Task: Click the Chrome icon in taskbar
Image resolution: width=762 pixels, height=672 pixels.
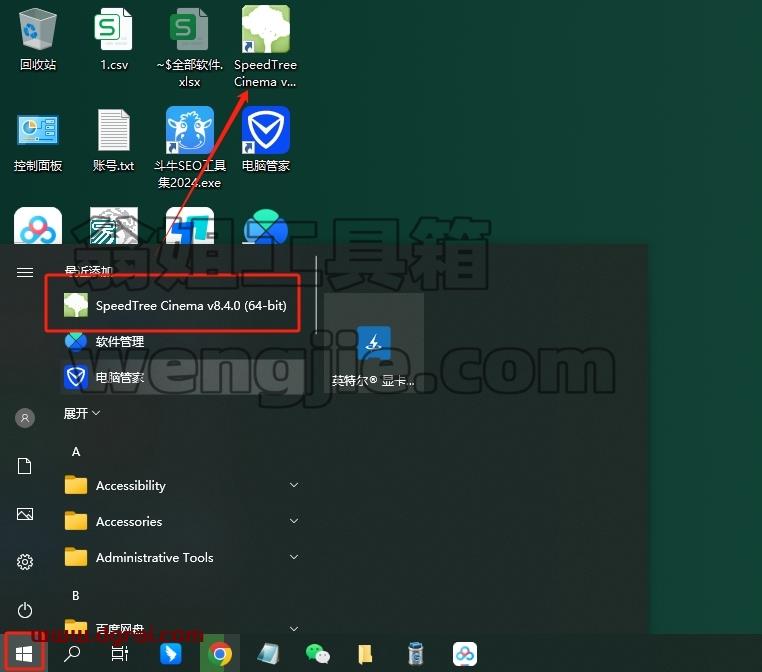Action: click(x=220, y=654)
